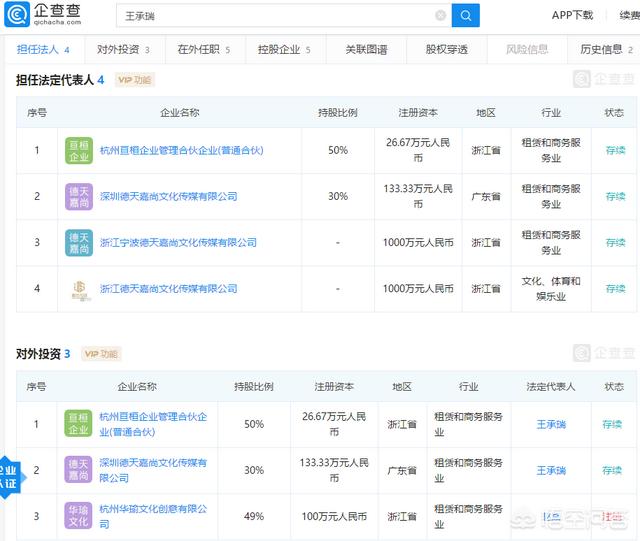Viewport: 640px width, 541px height.
Task: Click the teal 德天嘉尚 logo for the Ningbo company
Action: click(x=79, y=243)
